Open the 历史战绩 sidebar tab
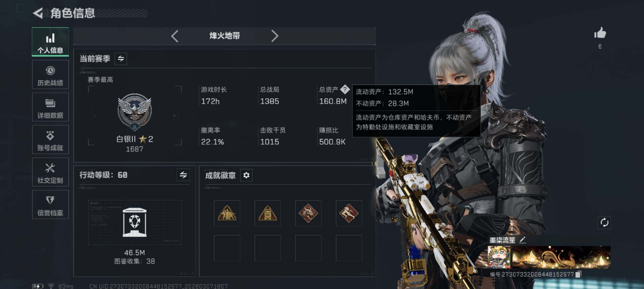Screen dimensions: 644x289 click(50, 74)
